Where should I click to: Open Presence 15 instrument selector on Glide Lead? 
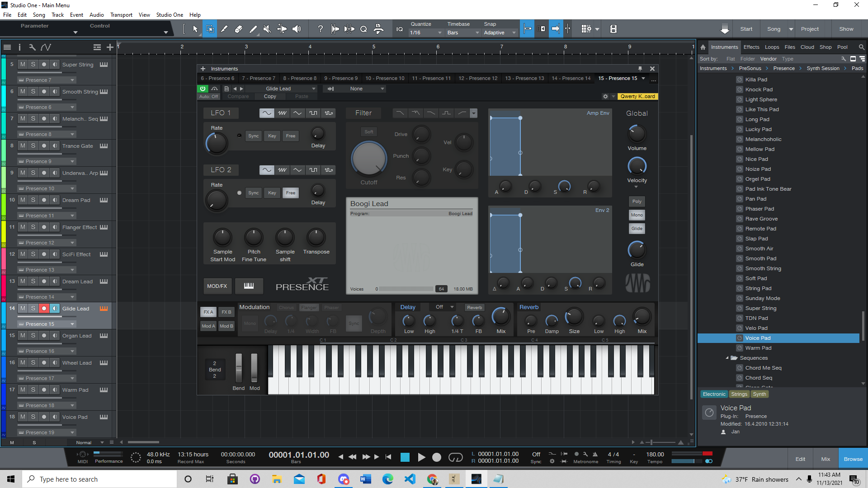46,324
